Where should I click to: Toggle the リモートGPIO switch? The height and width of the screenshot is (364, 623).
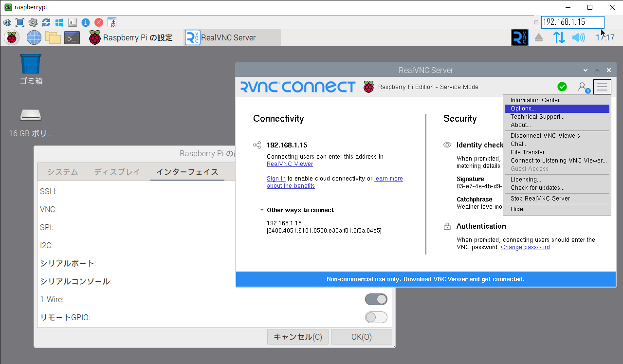click(x=376, y=317)
